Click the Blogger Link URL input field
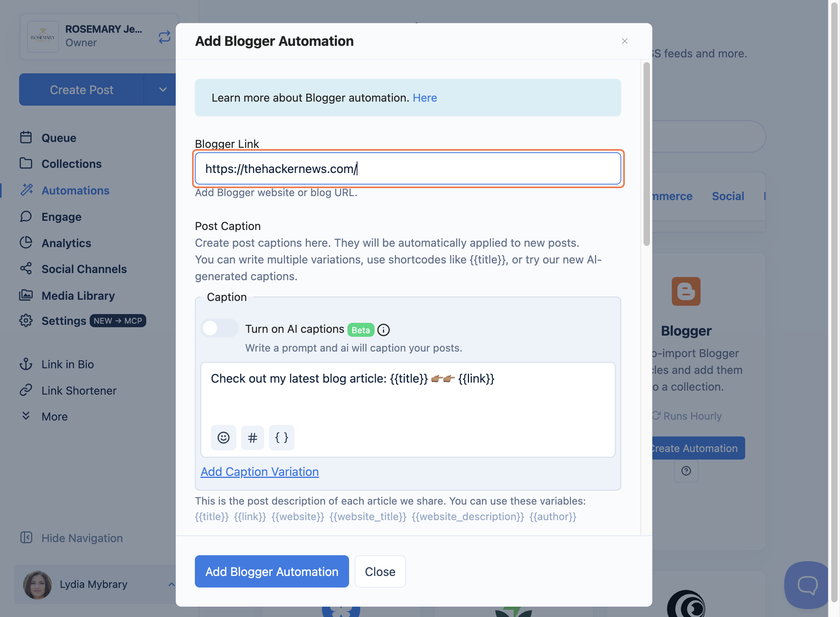The height and width of the screenshot is (617, 840). coord(408,169)
